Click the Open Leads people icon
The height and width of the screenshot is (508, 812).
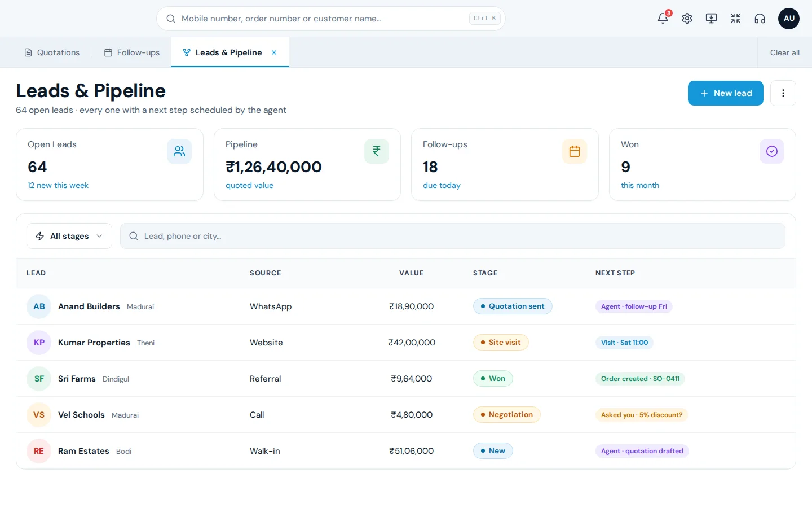[x=179, y=151]
